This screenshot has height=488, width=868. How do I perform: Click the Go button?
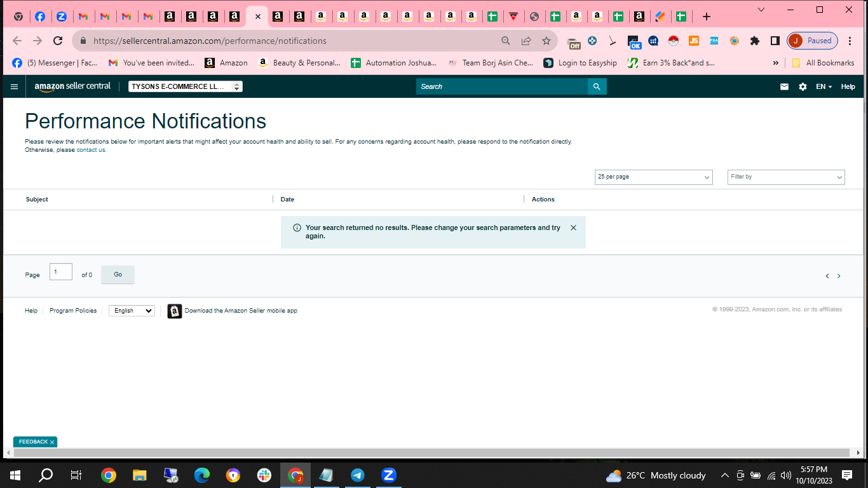(118, 274)
